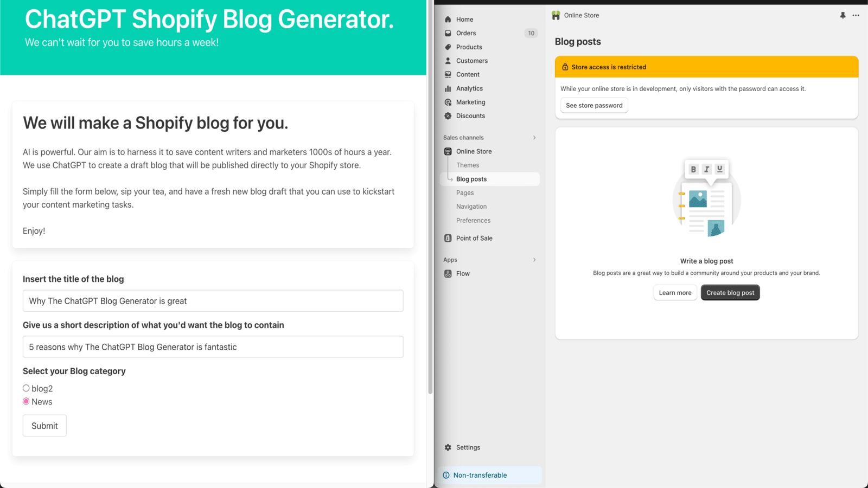Image resolution: width=868 pixels, height=488 pixels.
Task: Click the Flow app icon
Action: click(x=448, y=274)
